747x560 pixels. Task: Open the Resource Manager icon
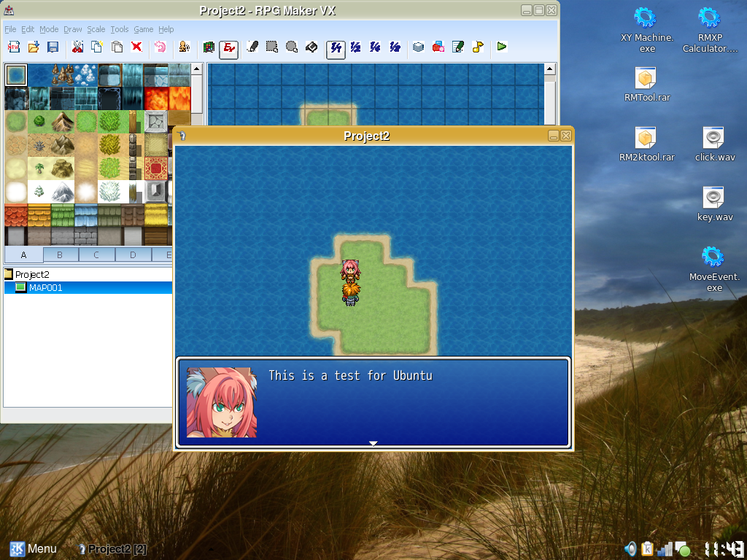(x=438, y=47)
